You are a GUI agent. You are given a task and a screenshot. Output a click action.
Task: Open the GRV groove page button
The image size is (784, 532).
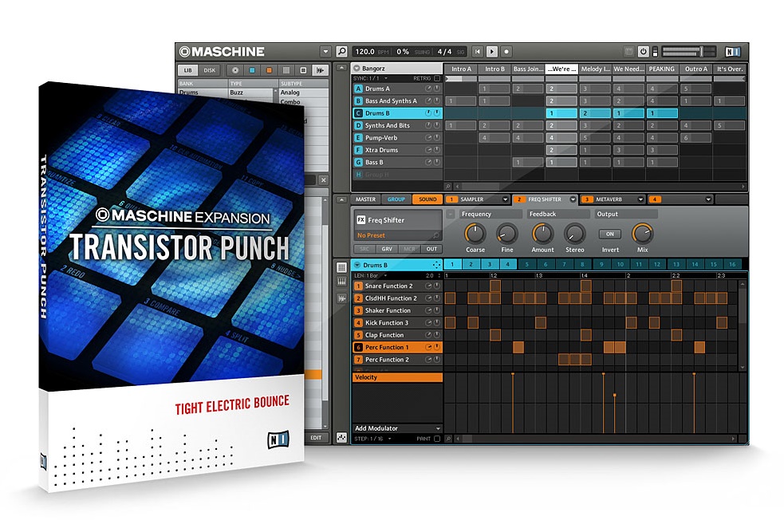pyautogui.click(x=387, y=249)
